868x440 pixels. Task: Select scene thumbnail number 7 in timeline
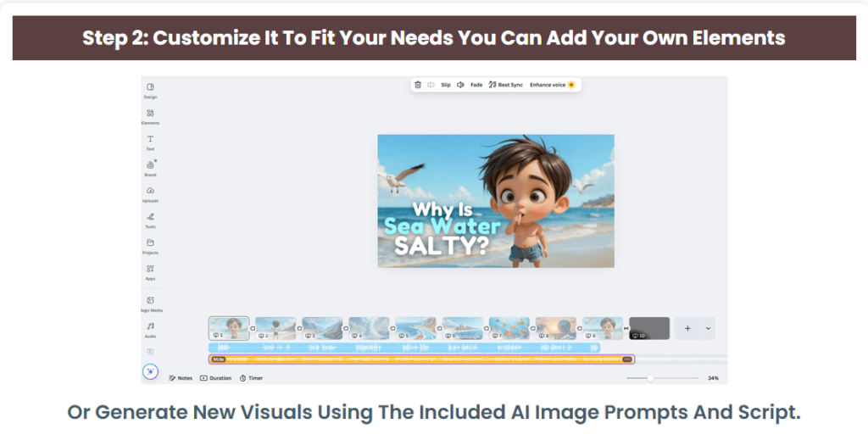tap(509, 327)
